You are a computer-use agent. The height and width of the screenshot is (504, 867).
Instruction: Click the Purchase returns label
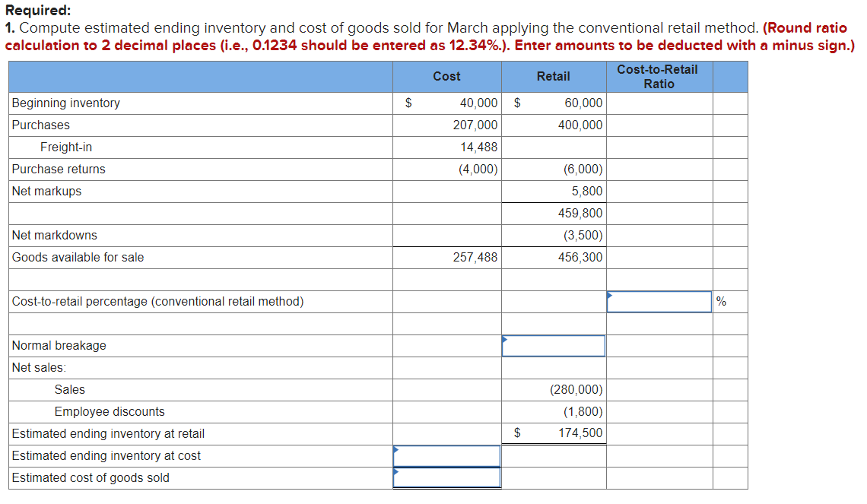click(x=59, y=169)
